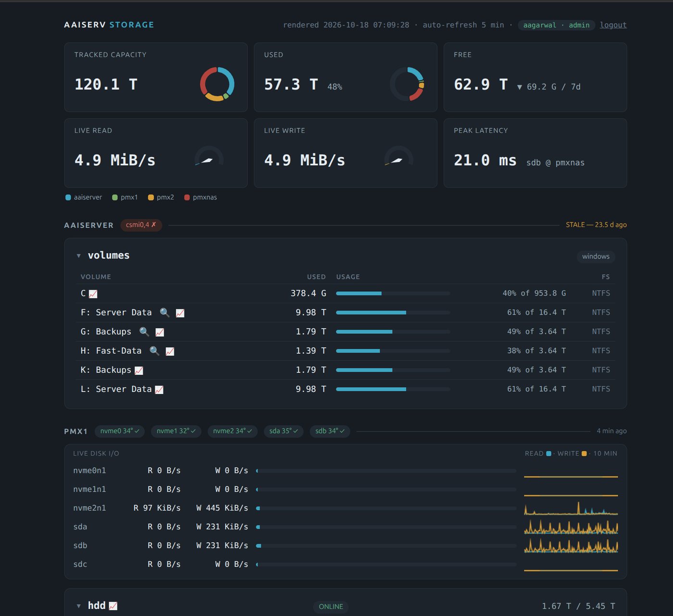Image resolution: width=673 pixels, height=616 pixels.
Task: Show the trend chart for G: Backups
Action: (x=160, y=332)
